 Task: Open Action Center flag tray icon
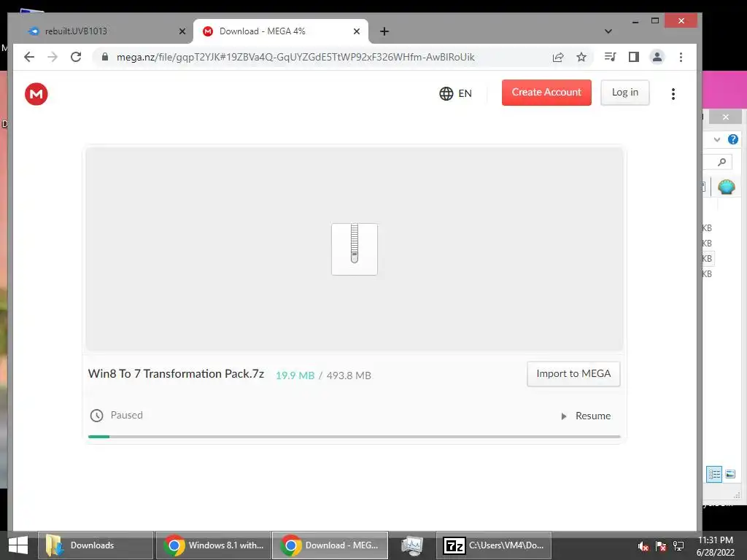(661, 546)
